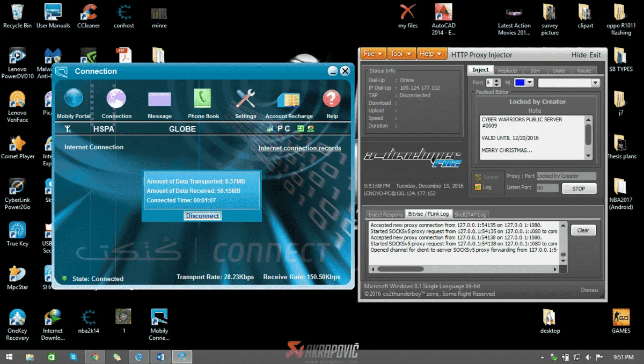Toggle the Tunnel checkbox in Proxy Injector
Viewport: 644px width, 364px height.
click(478, 177)
